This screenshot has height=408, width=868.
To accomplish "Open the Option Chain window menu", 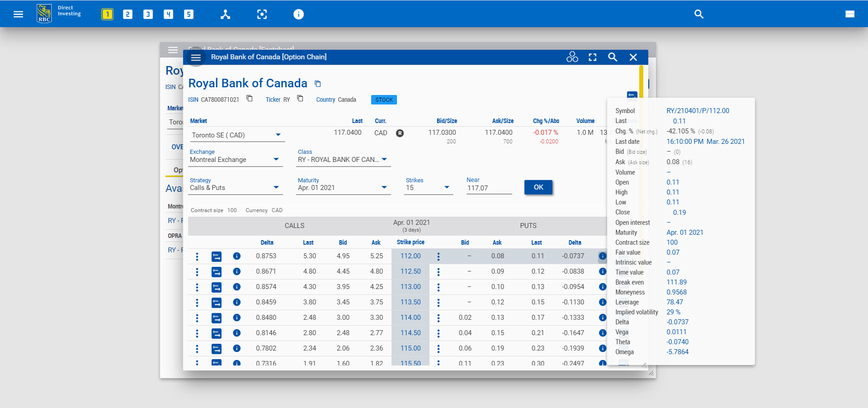I will tap(196, 57).
